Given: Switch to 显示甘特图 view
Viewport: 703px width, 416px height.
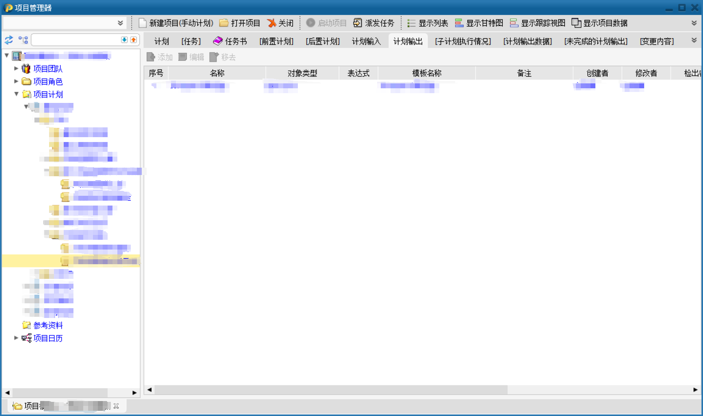Looking at the screenshot, I should point(479,23).
